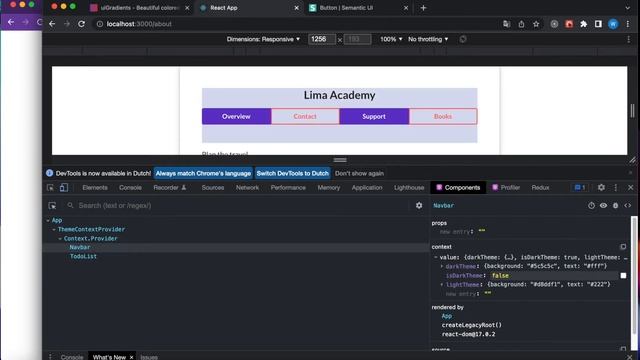Select a component element picker icon
640x360 pixels.
tap(52, 206)
